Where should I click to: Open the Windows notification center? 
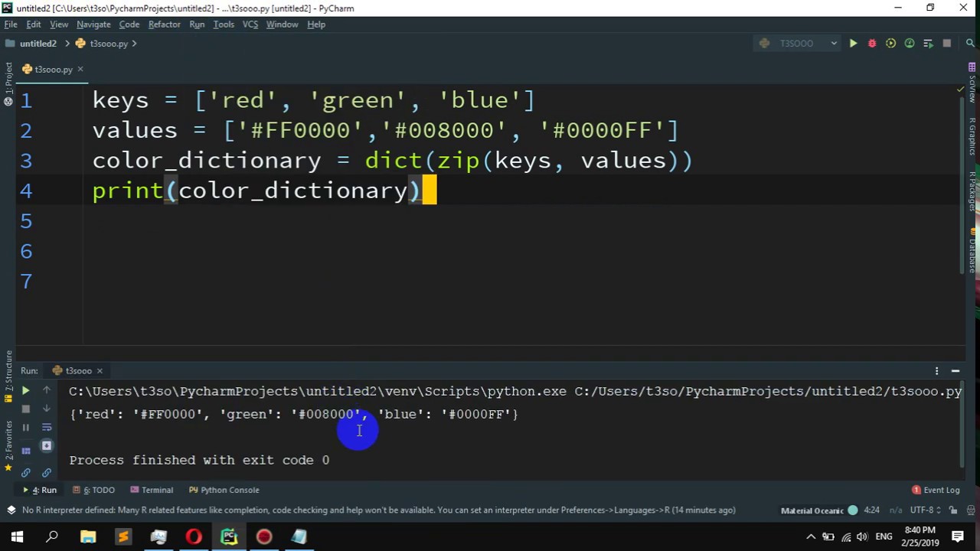(x=958, y=537)
